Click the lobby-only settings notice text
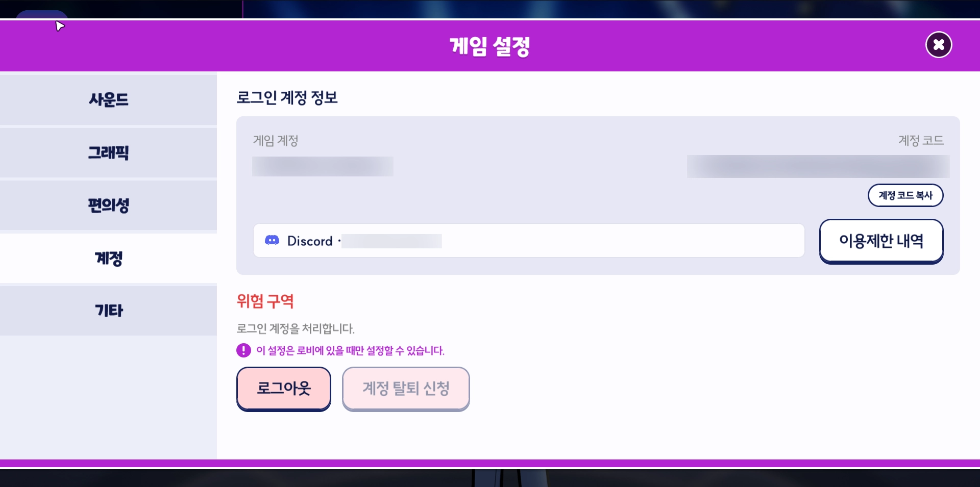The image size is (980, 487). [x=350, y=350]
